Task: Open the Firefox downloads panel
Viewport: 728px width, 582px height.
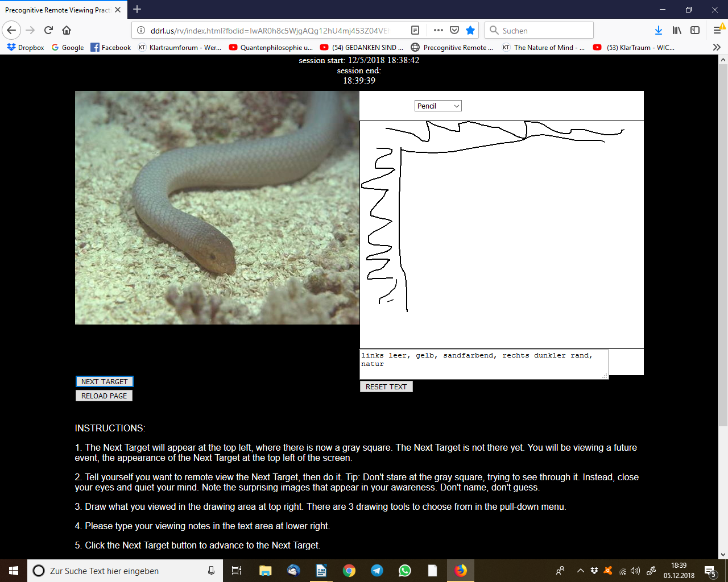Action: tap(658, 30)
